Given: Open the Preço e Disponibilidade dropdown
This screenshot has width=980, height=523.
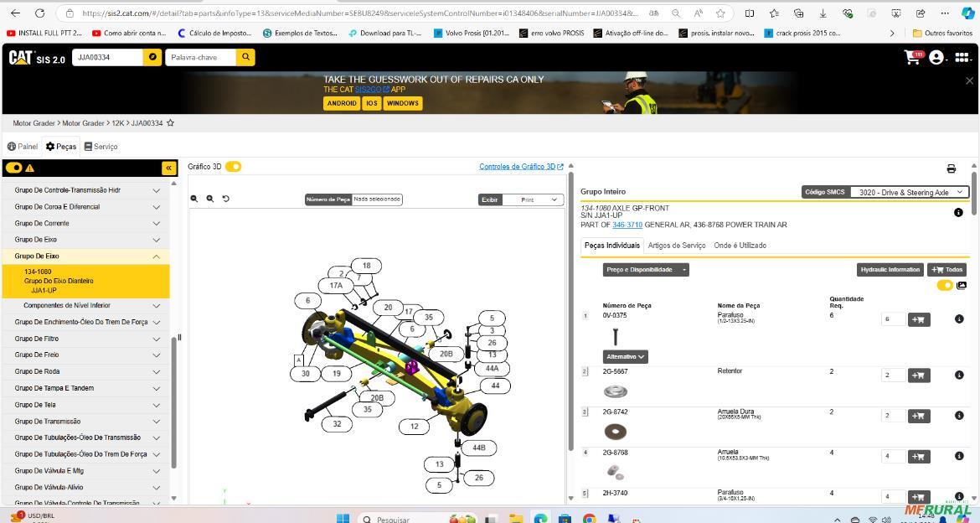Looking at the screenshot, I should tap(647, 270).
